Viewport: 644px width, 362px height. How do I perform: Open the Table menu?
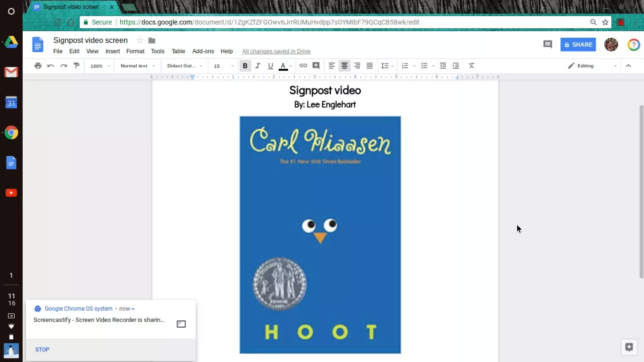pos(178,51)
